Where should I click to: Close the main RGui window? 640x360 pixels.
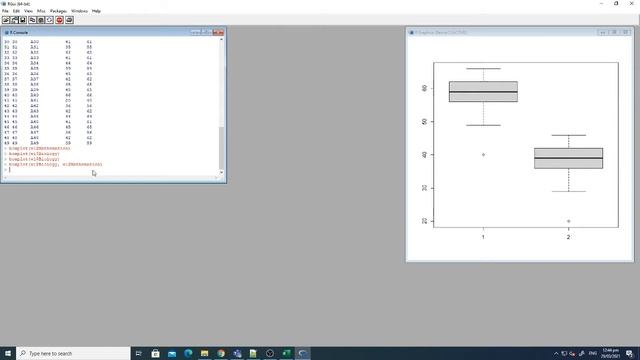click(631, 3)
